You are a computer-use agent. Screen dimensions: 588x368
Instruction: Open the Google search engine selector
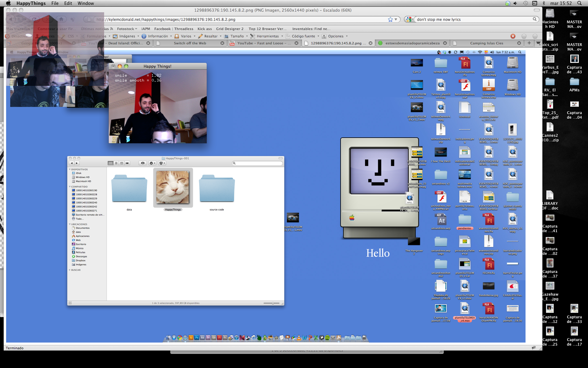[409, 19]
